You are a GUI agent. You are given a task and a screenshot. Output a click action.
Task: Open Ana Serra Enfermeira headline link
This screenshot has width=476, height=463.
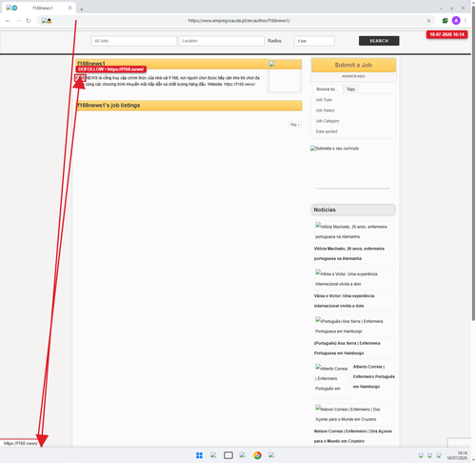tap(347, 348)
